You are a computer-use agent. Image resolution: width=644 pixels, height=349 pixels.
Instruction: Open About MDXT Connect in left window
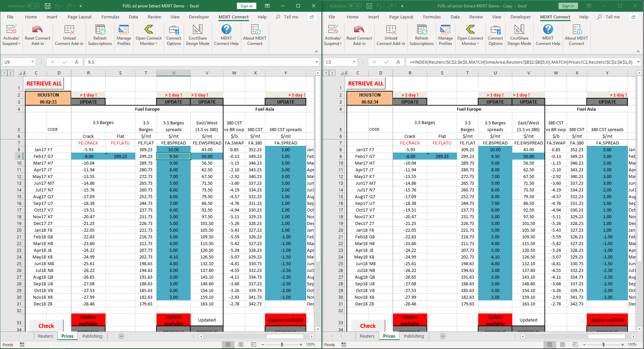[x=255, y=35]
